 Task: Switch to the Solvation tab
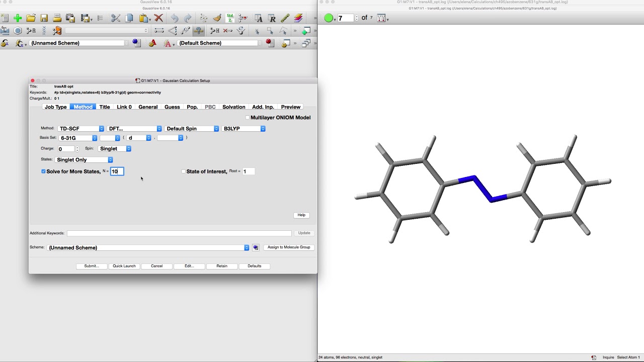tap(234, 107)
